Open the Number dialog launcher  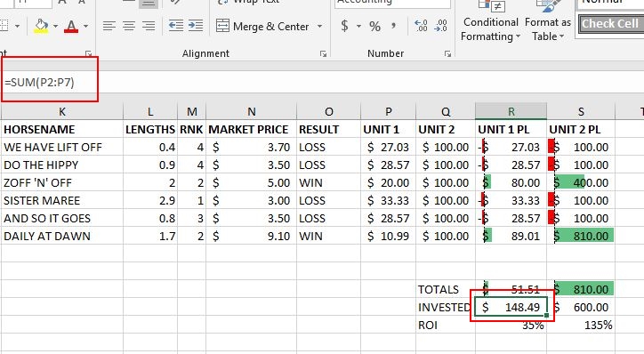(447, 53)
